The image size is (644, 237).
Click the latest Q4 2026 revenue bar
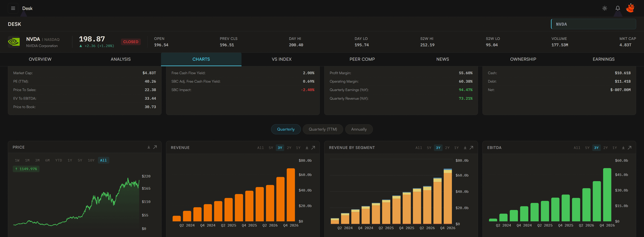291,195
